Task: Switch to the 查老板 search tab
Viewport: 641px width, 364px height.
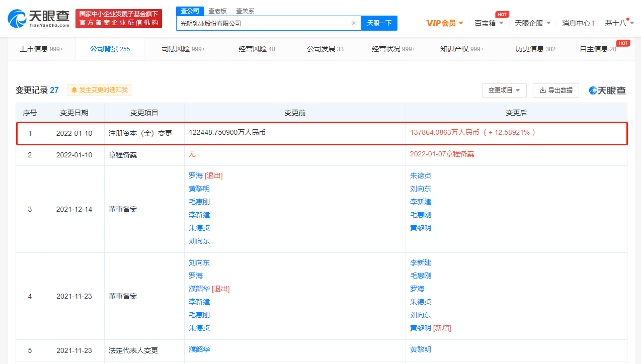Action: point(217,11)
